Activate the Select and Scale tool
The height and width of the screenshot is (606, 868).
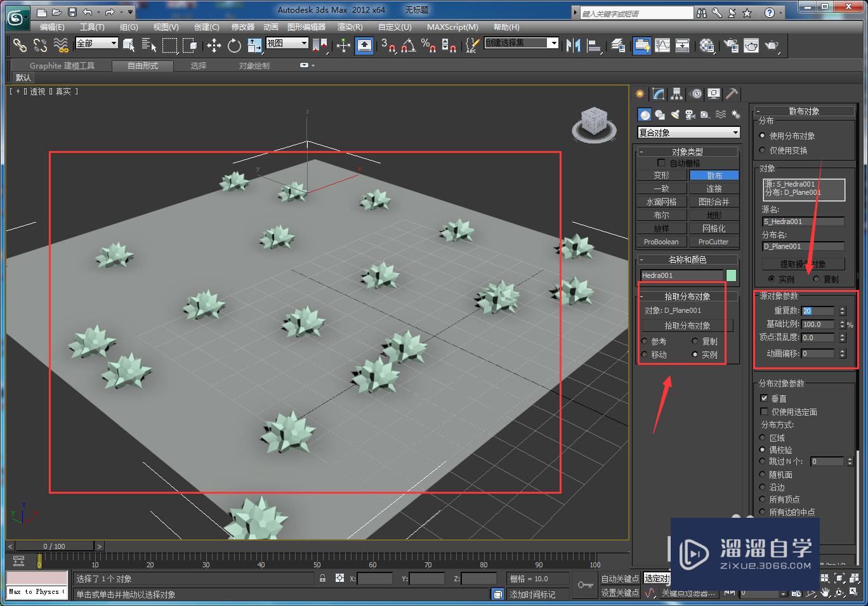(x=254, y=45)
